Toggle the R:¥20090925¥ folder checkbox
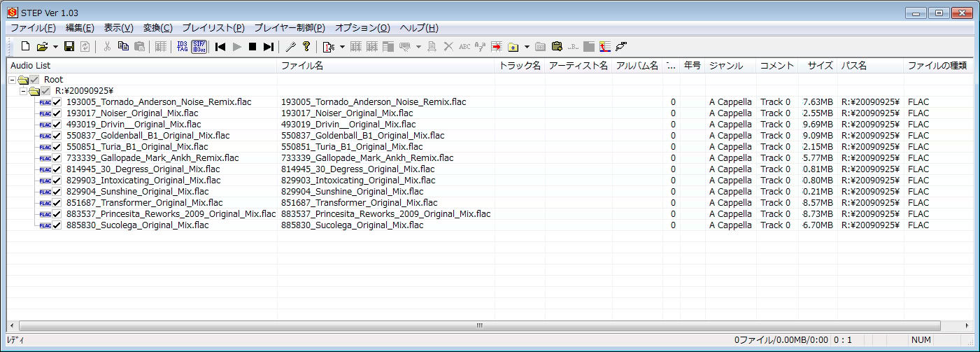The image size is (980, 352). point(45,91)
